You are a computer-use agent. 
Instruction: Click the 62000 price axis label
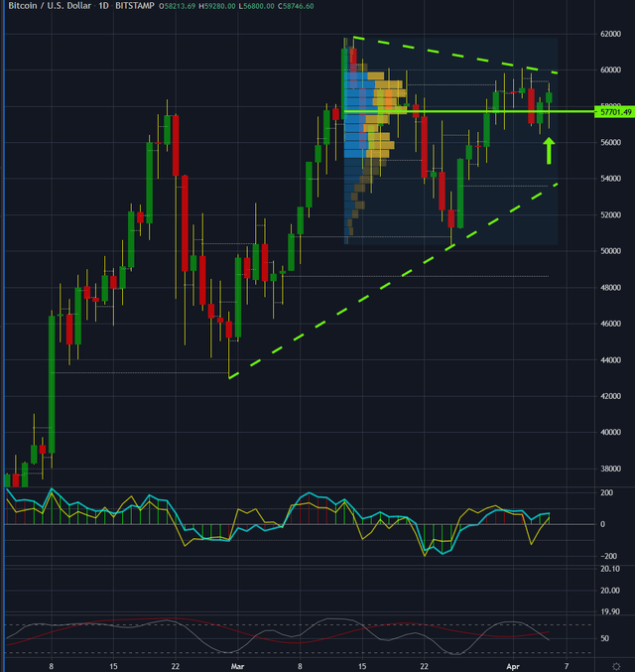610,34
